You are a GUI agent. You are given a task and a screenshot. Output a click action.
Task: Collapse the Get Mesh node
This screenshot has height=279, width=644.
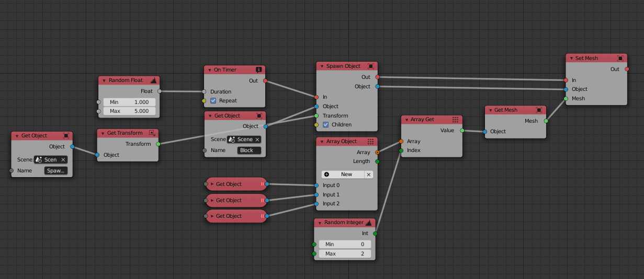[490, 110]
